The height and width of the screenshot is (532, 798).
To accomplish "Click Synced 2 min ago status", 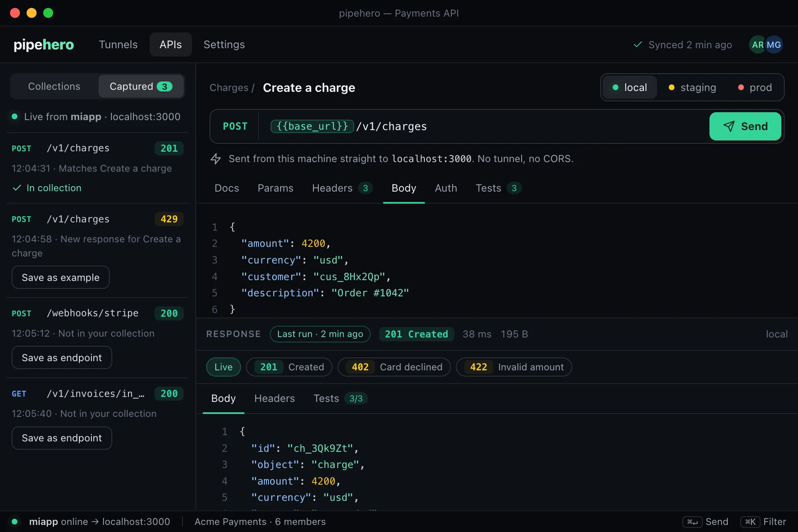I will click(x=682, y=44).
